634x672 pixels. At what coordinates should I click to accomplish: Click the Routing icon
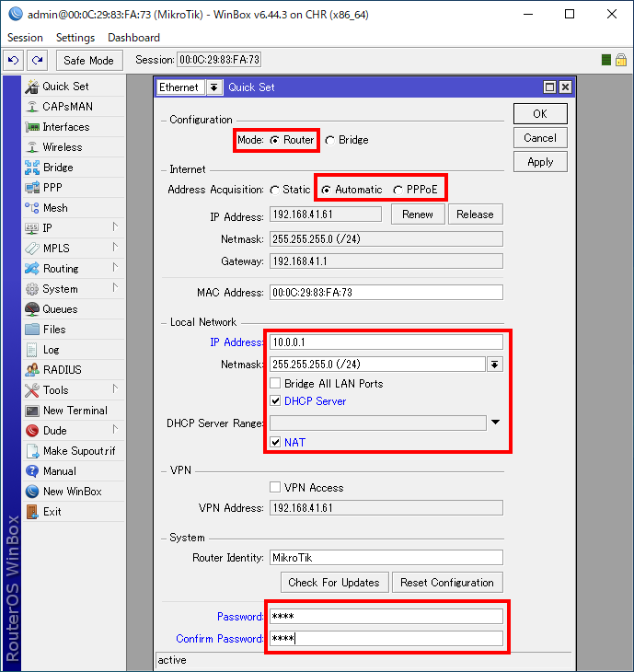(32, 269)
